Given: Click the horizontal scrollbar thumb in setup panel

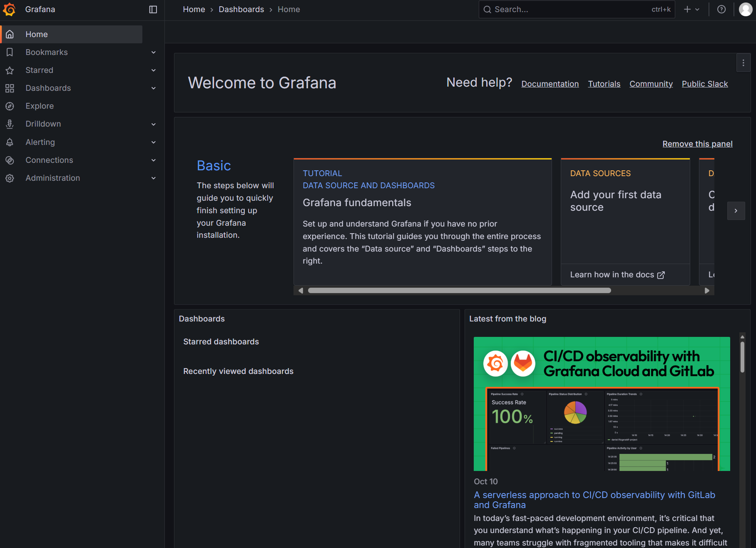Looking at the screenshot, I should point(459,290).
